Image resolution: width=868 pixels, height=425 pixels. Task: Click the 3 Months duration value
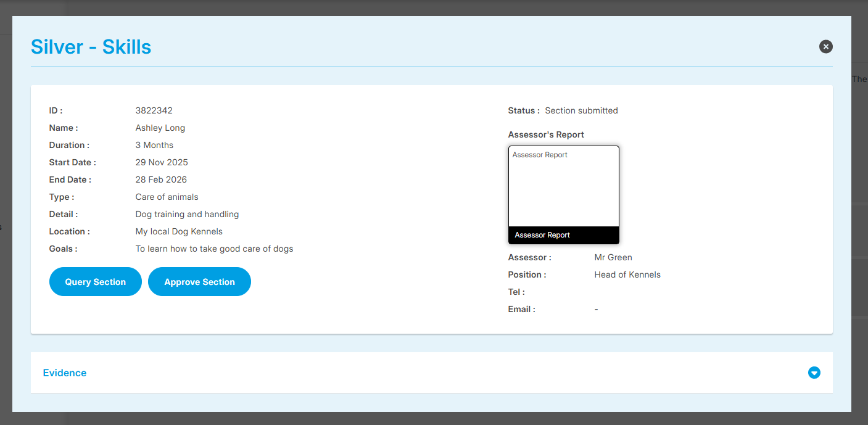tap(154, 146)
